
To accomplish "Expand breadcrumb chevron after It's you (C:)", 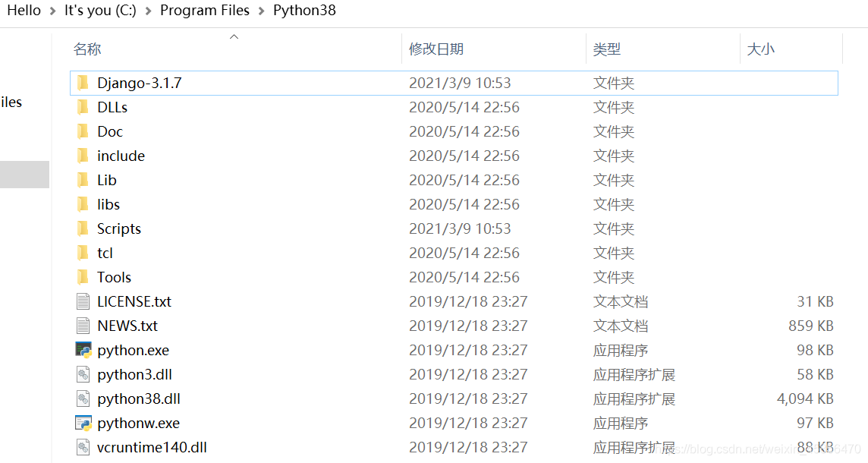I will (149, 11).
